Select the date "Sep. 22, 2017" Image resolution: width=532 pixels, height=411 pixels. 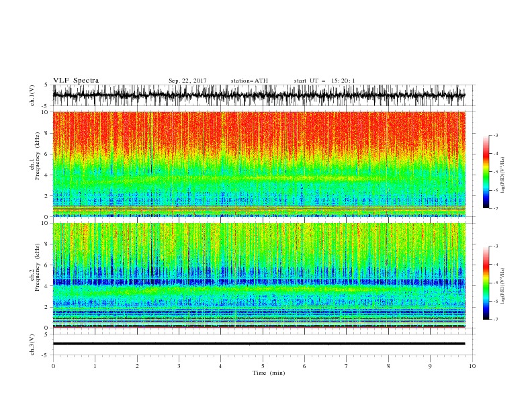click(187, 81)
